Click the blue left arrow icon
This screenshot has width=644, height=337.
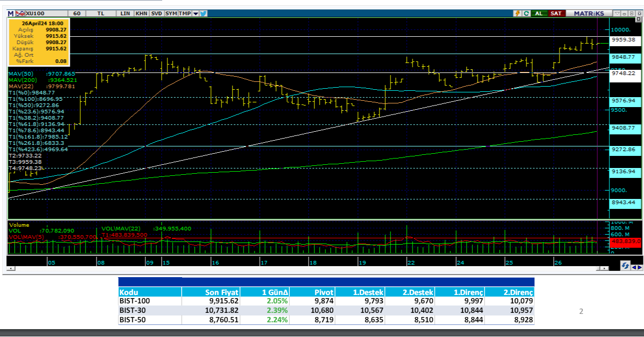[x=634, y=267]
